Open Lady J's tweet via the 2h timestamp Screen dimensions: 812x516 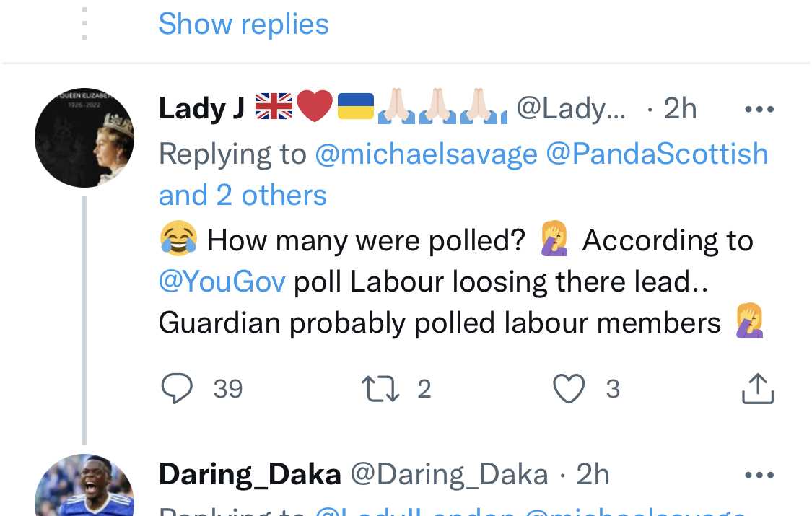[680, 109]
